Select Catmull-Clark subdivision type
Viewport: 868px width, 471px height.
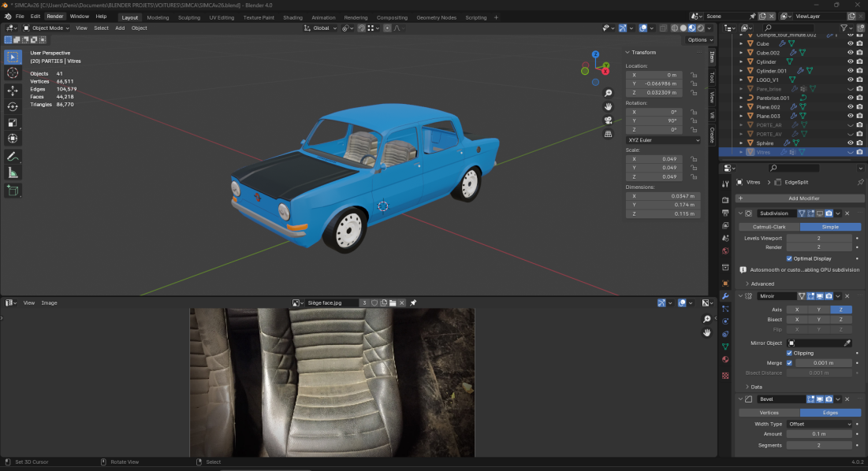[x=769, y=227]
